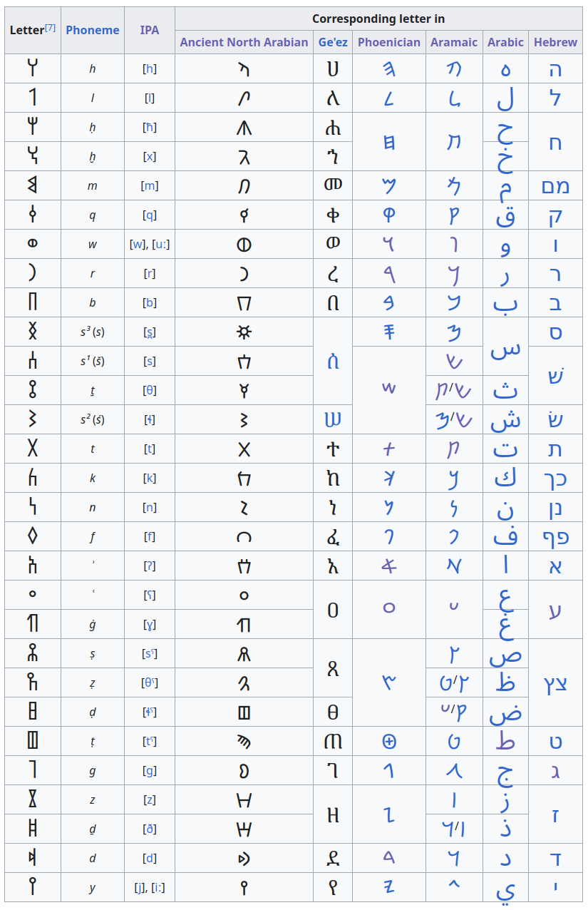This screenshot has height=910, width=588.
Task: Click footnote reference [7] beside Letter
Action: click(50, 28)
